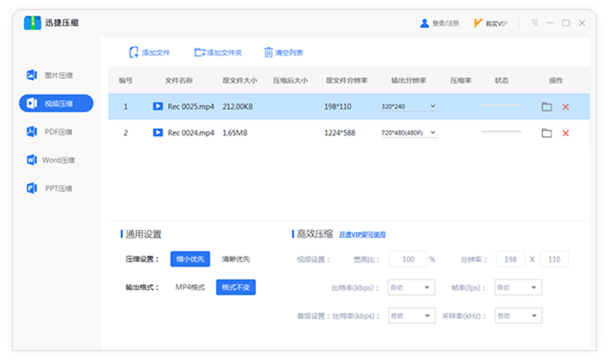Click 宽高比 percentage input field

point(408,259)
